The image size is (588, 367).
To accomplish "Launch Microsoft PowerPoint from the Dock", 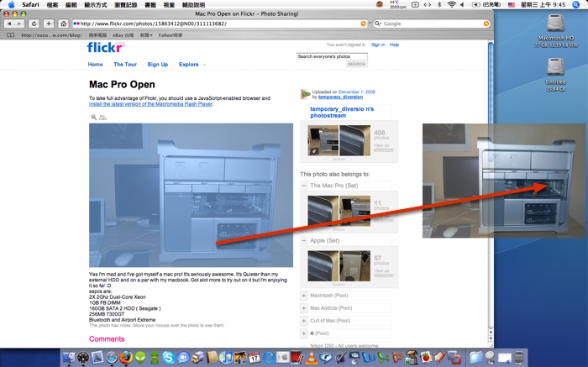I will [397, 357].
